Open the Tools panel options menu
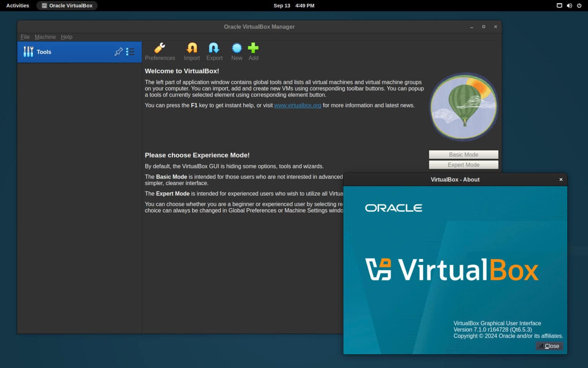 pos(131,51)
